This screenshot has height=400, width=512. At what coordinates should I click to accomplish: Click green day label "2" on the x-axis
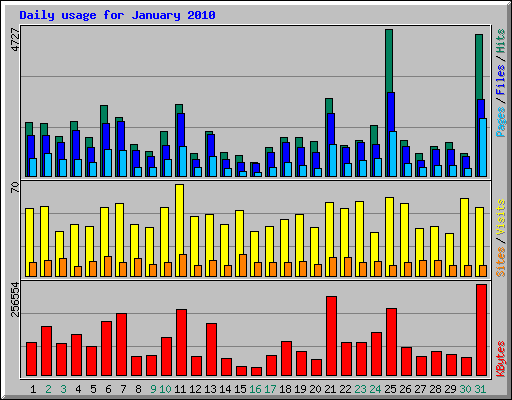tap(48, 389)
